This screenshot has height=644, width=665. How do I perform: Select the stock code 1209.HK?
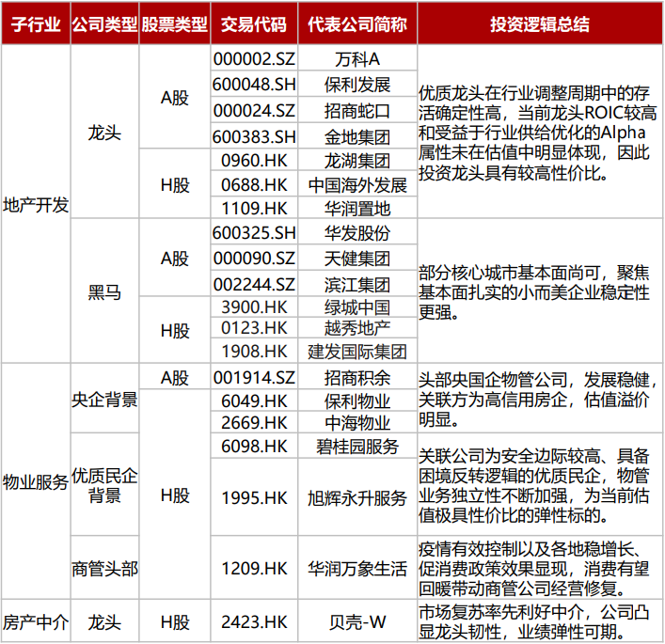(x=254, y=568)
